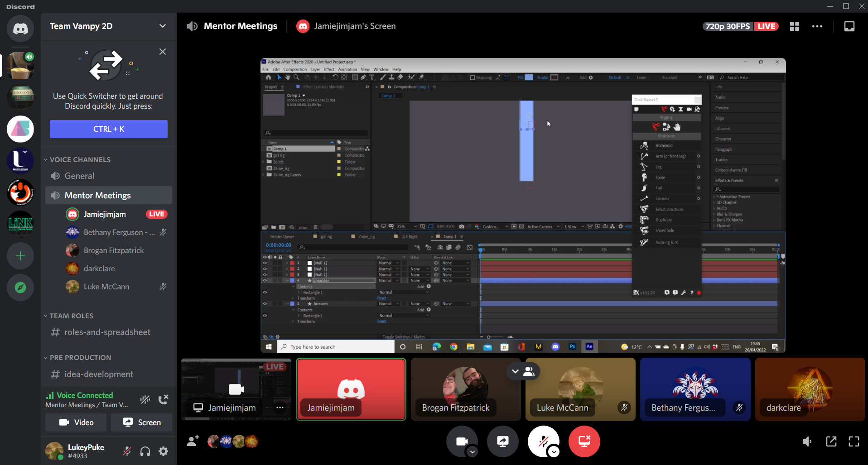Join the General voice channel
The width and height of the screenshot is (868, 465).
109,176
